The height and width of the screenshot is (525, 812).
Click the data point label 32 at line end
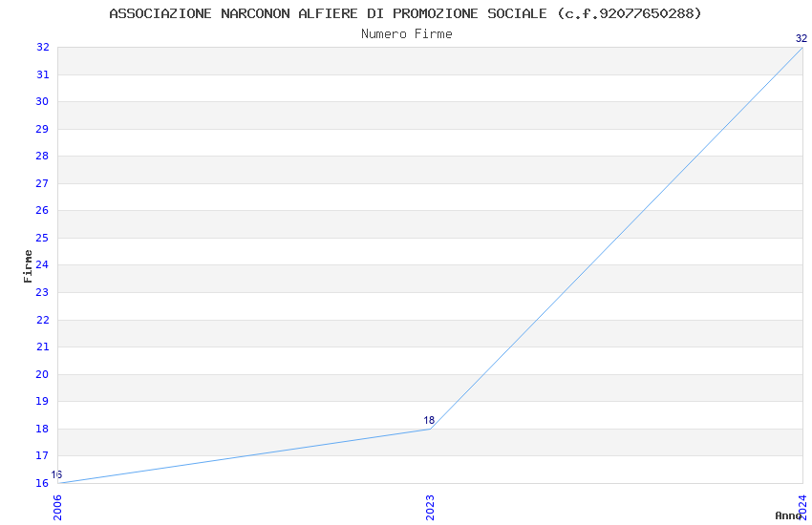(801, 38)
